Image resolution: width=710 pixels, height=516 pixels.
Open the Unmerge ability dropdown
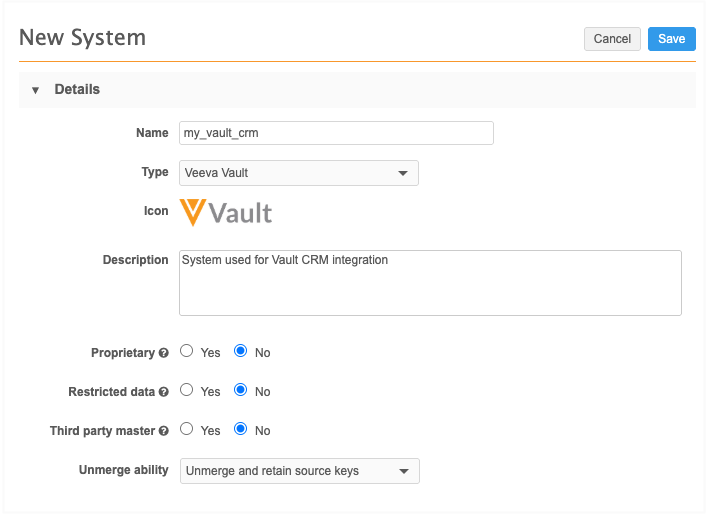point(300,471)
